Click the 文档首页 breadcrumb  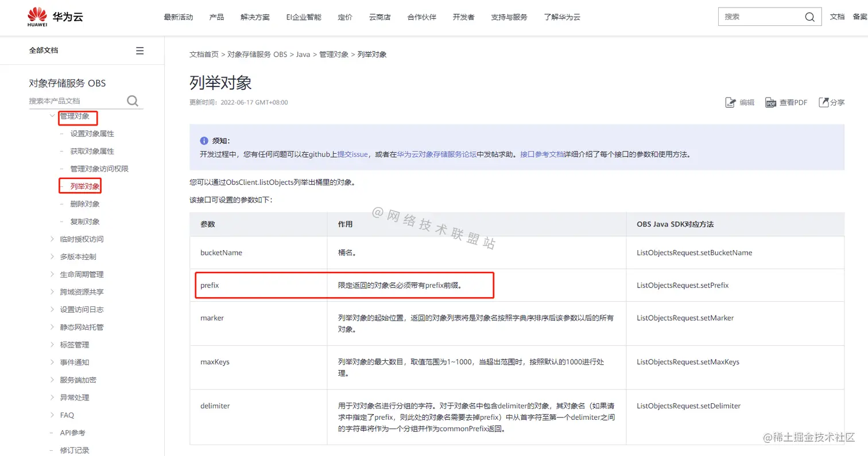click(x=204, y=54)
